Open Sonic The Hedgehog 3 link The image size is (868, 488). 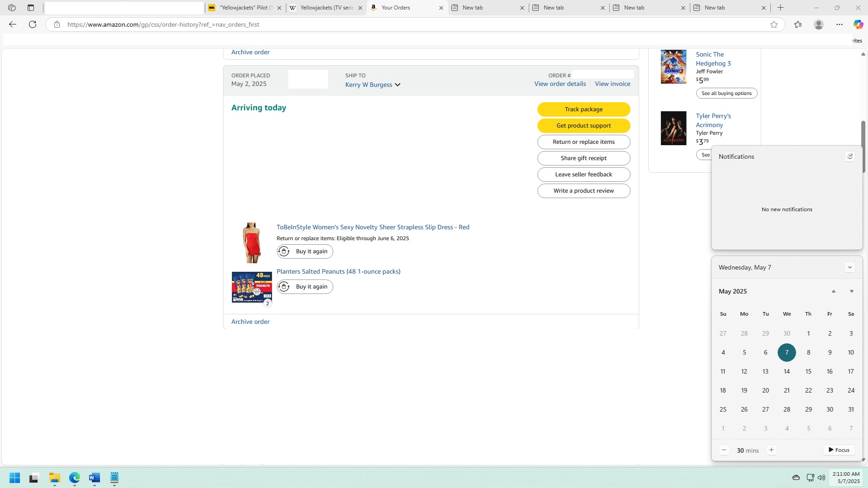[x=713, y=59]
